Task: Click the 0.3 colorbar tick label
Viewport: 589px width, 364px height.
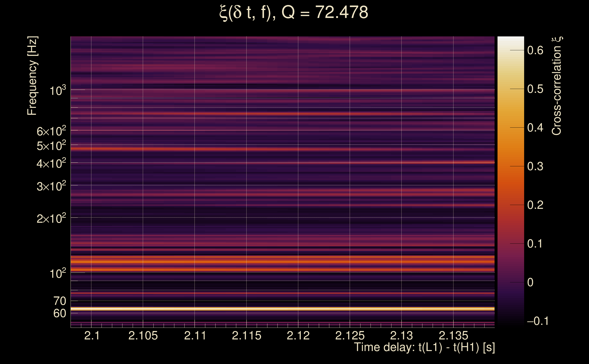Action: point(535,166)
